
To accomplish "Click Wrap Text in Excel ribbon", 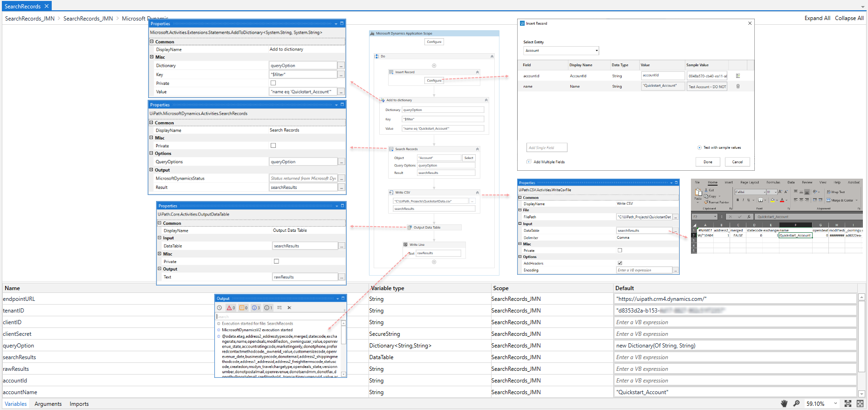I will pyautogui.click(x=836, y=192).
